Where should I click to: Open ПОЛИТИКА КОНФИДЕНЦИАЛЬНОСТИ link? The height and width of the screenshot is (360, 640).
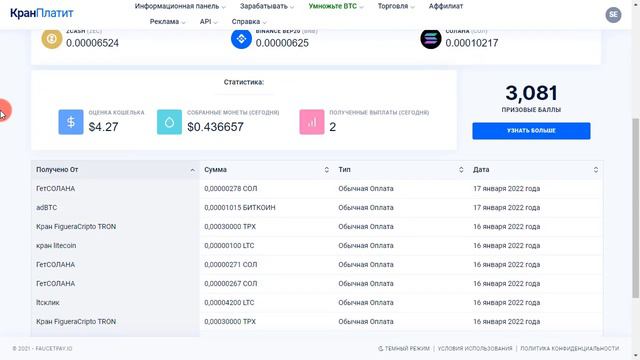tap(569, 349)
